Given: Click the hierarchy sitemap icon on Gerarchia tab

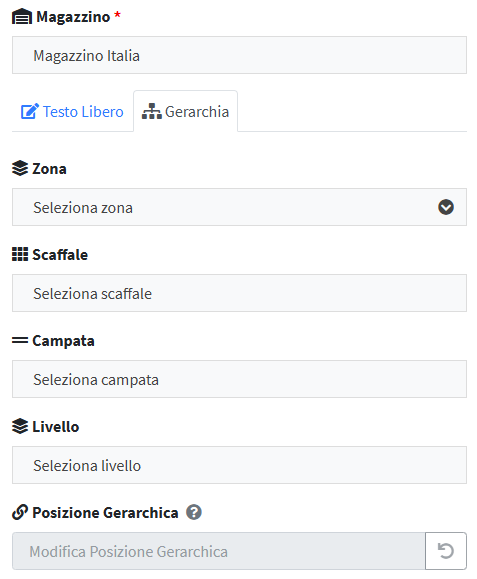Looking at the screenshot, I should [151, 111].
